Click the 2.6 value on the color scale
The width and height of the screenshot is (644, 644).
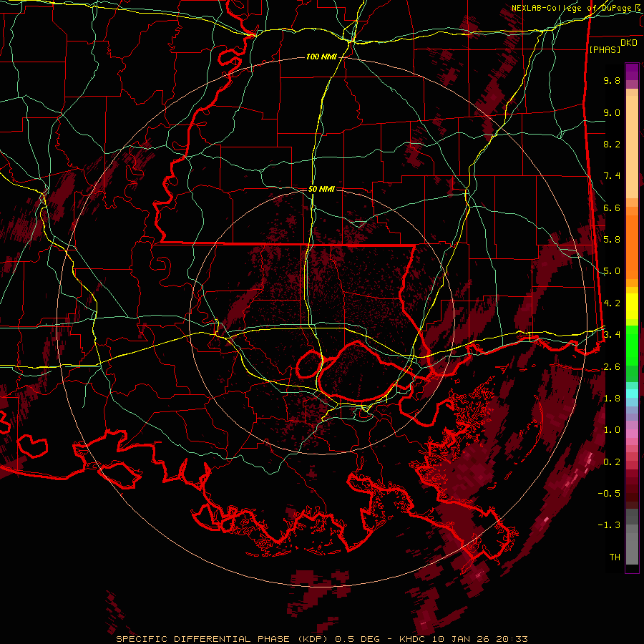pyautogui.click(x=612, y=367)
